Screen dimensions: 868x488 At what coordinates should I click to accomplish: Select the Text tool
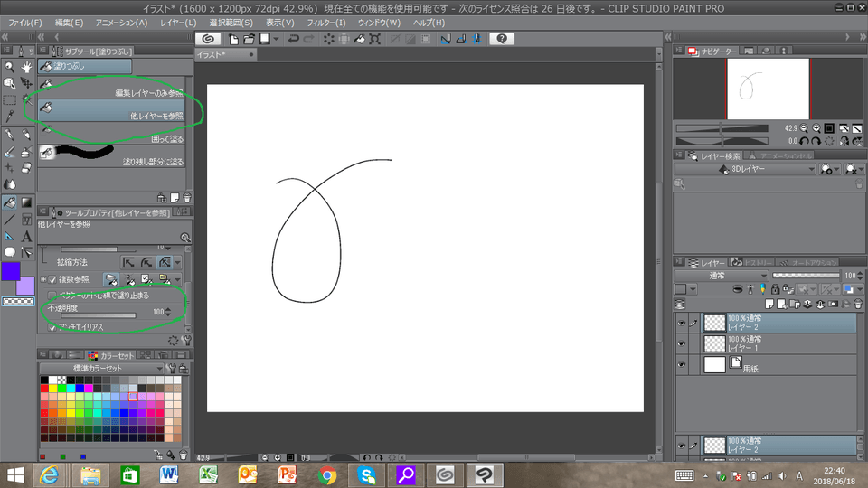pos(26,236)
